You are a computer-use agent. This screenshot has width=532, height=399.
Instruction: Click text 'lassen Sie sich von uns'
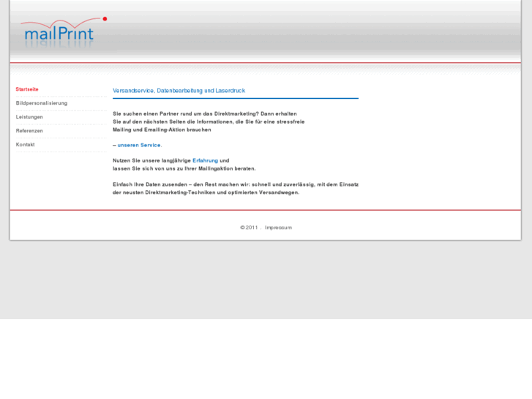184,168
